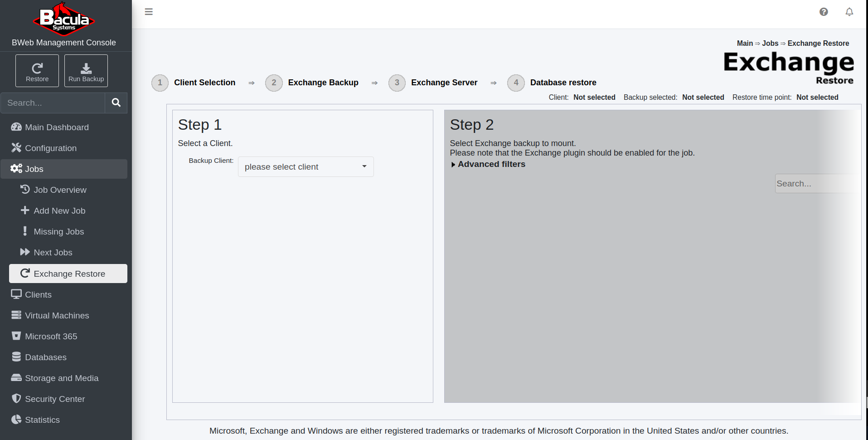Select Exchange Restore in sidebar

point(68,274)
